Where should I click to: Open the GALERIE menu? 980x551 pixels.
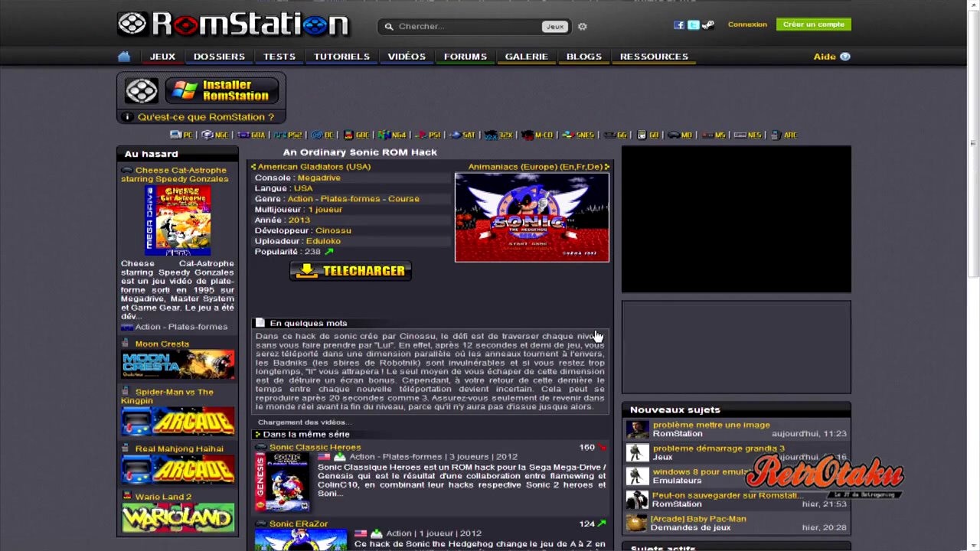pos(526,57)
